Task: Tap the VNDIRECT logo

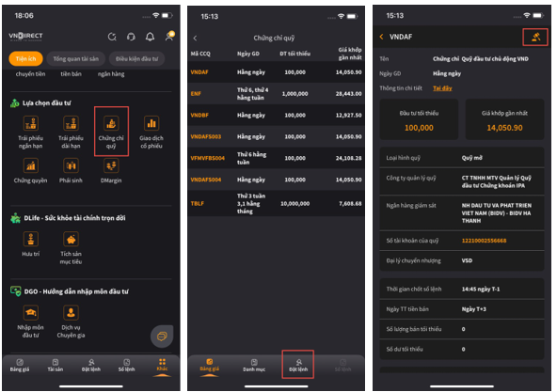Action: [25, 36]
